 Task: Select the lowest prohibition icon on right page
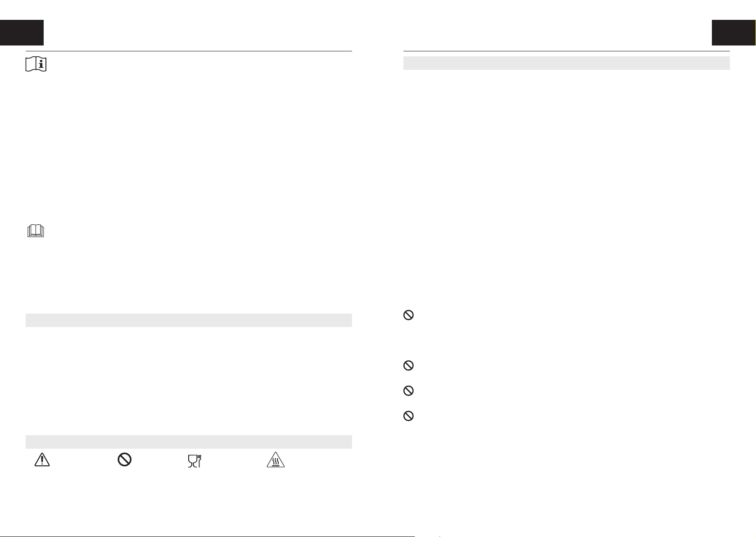coord(408,416)
